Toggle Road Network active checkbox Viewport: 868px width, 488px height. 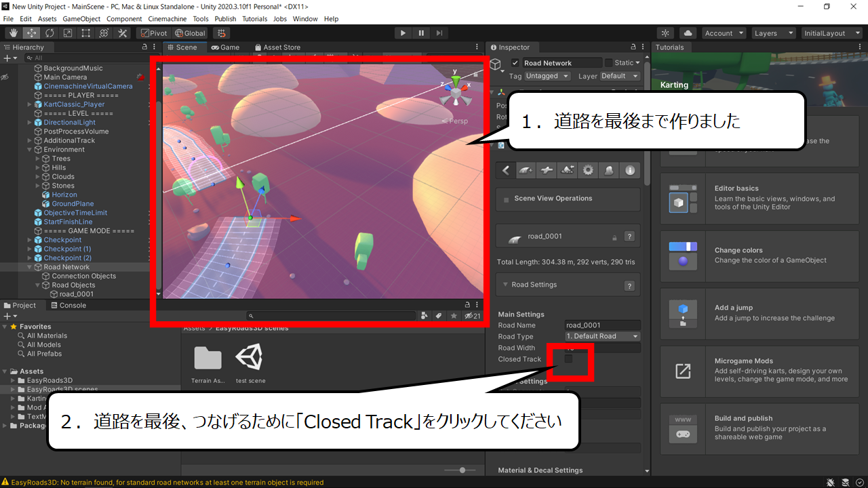click(x=515, y=63)
